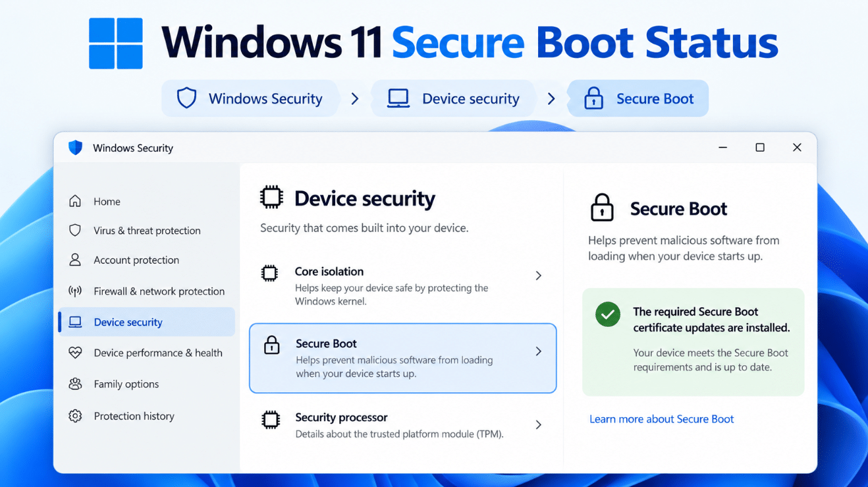Click the Windows Security breadcrumb label

(x=265, y=99)
